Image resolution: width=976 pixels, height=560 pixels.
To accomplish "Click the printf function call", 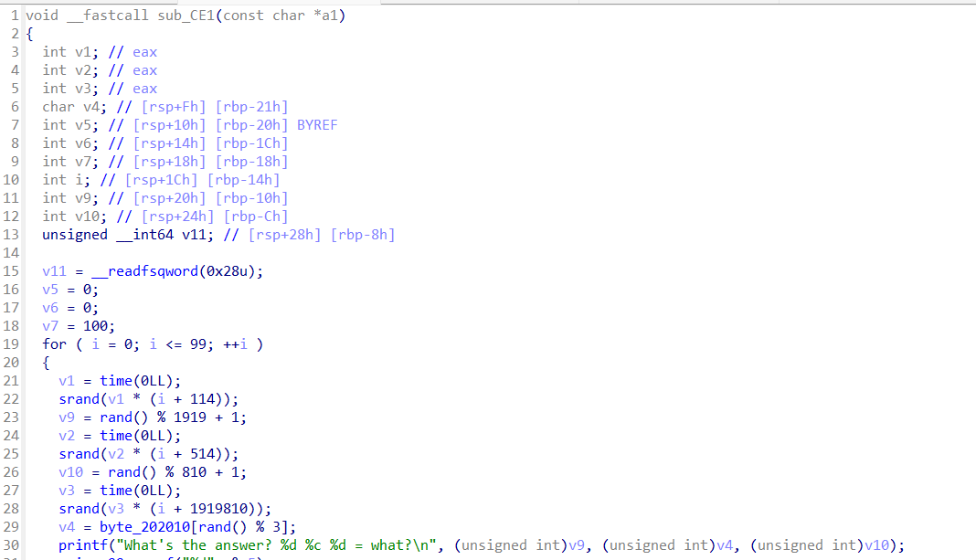I will tap(83, 545).
